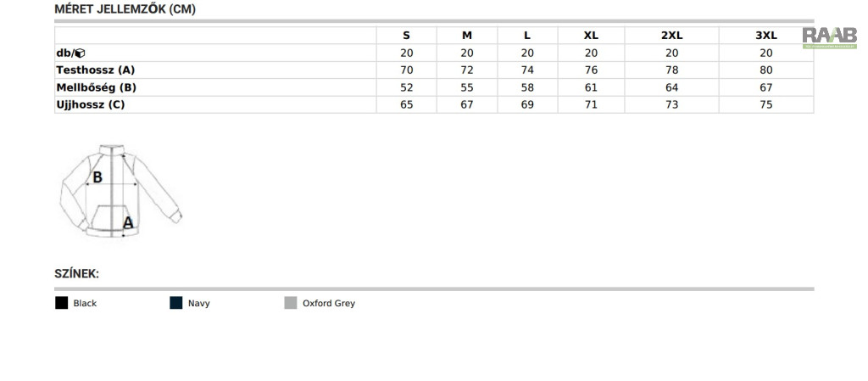Select the Black color swatch
This screenshot has width=868, height=381.
pos(61,303)
